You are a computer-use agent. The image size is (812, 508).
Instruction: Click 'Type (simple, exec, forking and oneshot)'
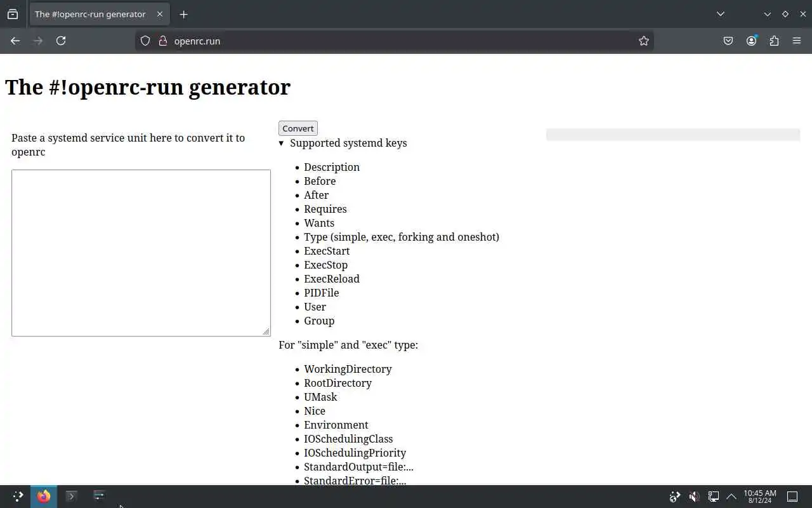(402, 237)
